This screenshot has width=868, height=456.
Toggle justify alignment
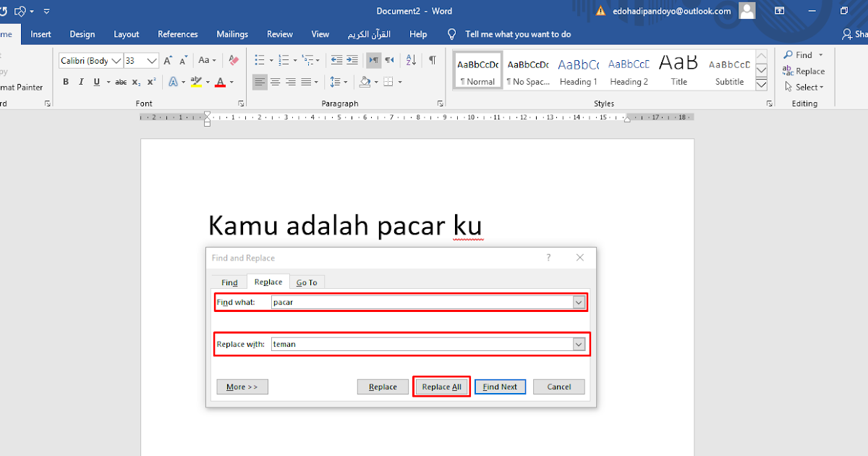click(x=306, y=82)
